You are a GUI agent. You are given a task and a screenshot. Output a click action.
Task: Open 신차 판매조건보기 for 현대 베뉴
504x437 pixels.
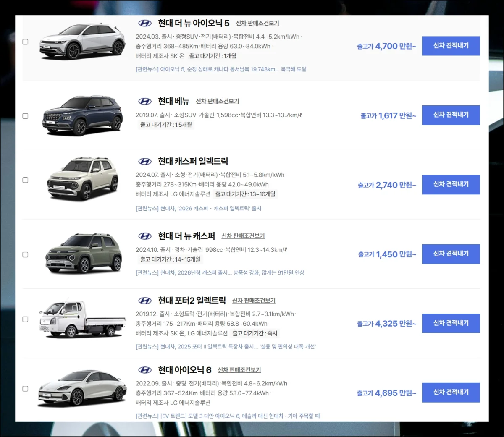point(217,101)
